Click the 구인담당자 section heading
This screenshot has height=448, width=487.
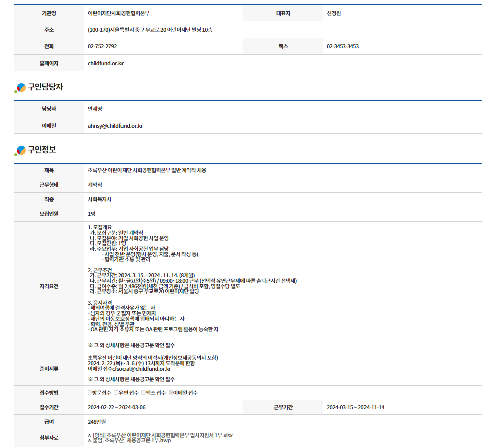45,87
